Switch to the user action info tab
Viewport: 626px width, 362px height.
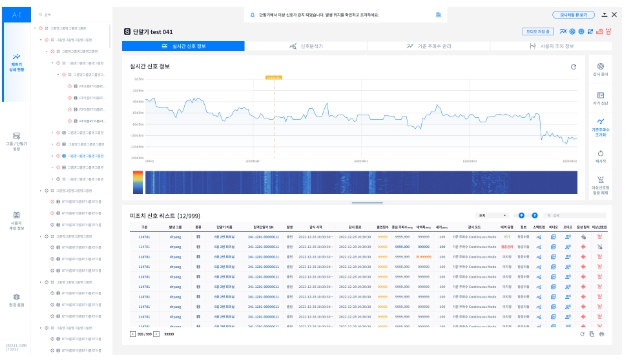(x=551, y=46)
